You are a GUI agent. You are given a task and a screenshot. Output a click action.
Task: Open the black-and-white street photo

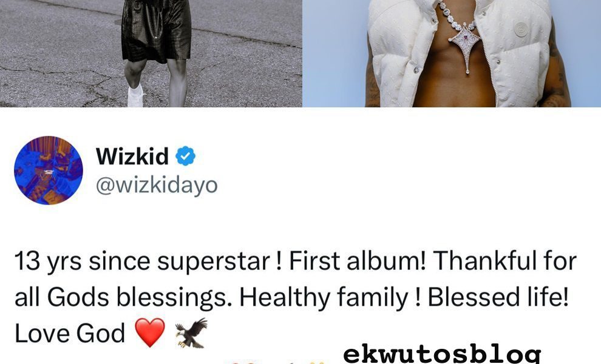(x=151, y=53)
